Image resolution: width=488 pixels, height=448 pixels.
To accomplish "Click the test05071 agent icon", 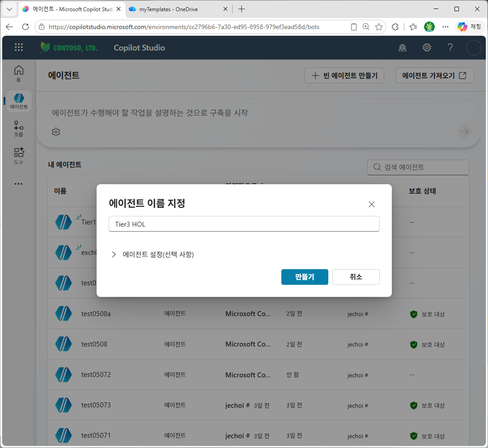I will [64, 435].
